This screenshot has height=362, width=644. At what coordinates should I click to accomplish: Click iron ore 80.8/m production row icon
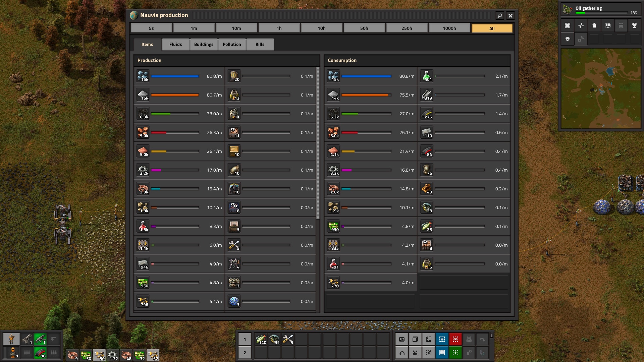click(x=143, y=76)
